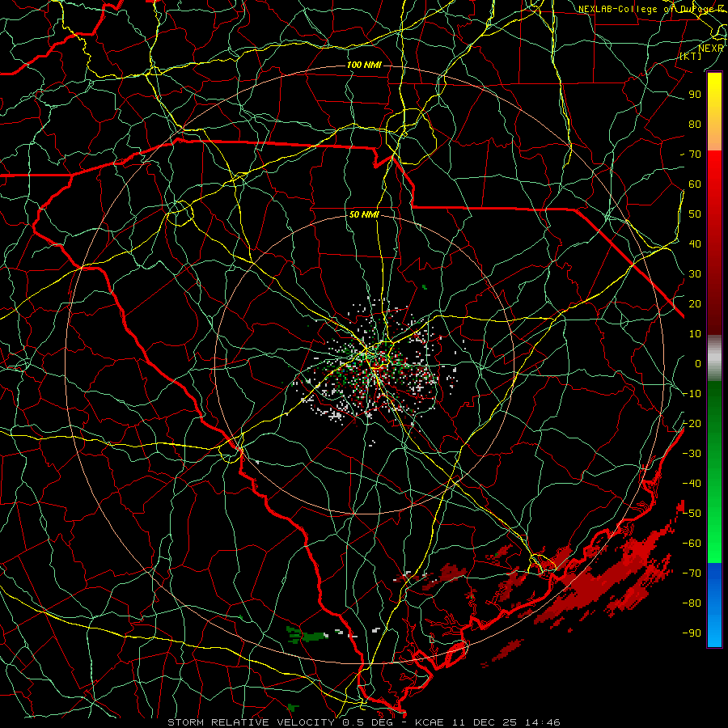Click the blue segment of velocity color bar

click(x=714, y=605)
